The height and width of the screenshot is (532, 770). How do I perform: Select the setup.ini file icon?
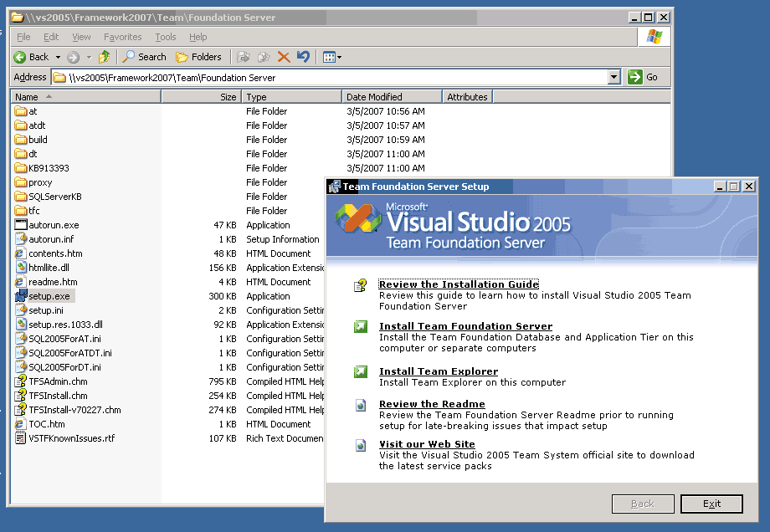[21, 310]
